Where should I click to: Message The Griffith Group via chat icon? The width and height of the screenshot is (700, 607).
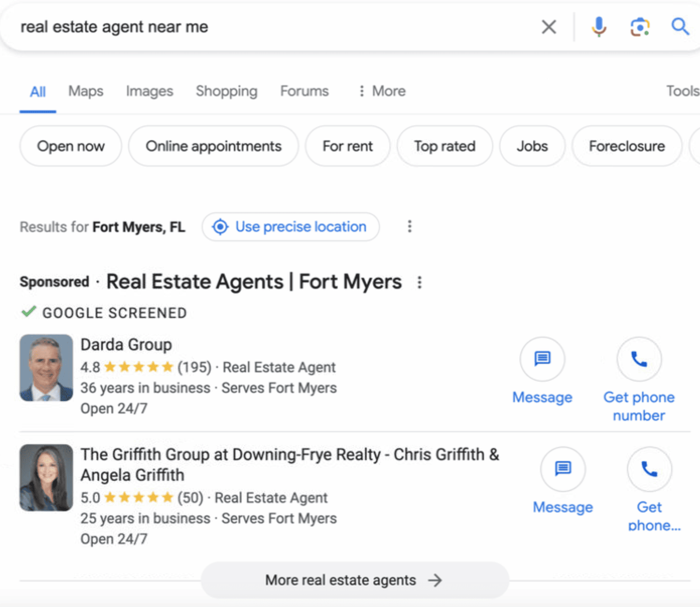pos(562,469)
